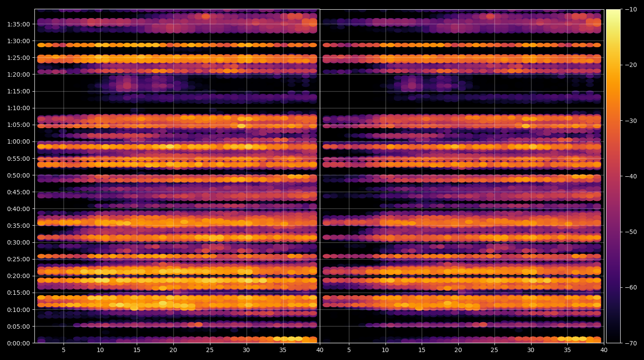
Task: Pick the 0:15:00 time axis label
Action: tap(19, 293)
